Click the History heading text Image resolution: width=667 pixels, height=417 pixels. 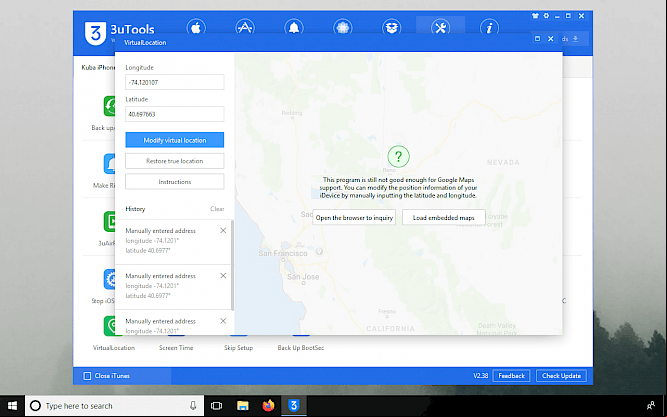pos(135,209)
